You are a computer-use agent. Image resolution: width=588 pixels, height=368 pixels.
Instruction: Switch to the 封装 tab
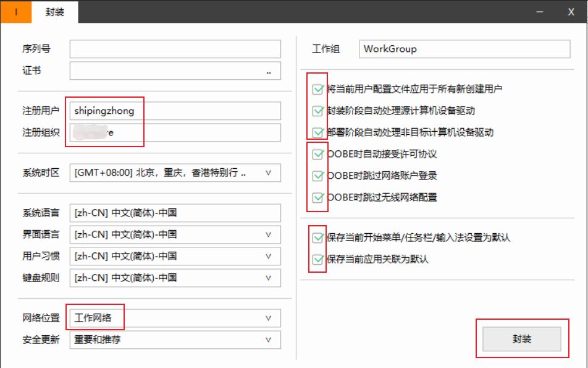pyautogui.click(x=55, y=12)
